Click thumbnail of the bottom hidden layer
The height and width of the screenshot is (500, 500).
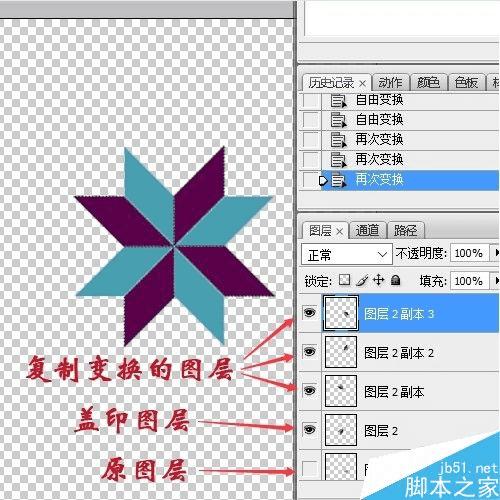(x=341, y=467)
